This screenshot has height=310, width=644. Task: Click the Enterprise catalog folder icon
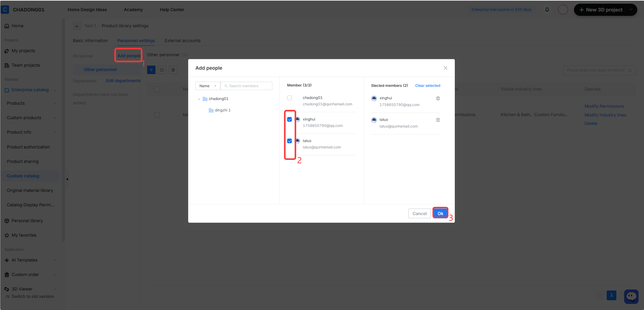pos(7,90)
